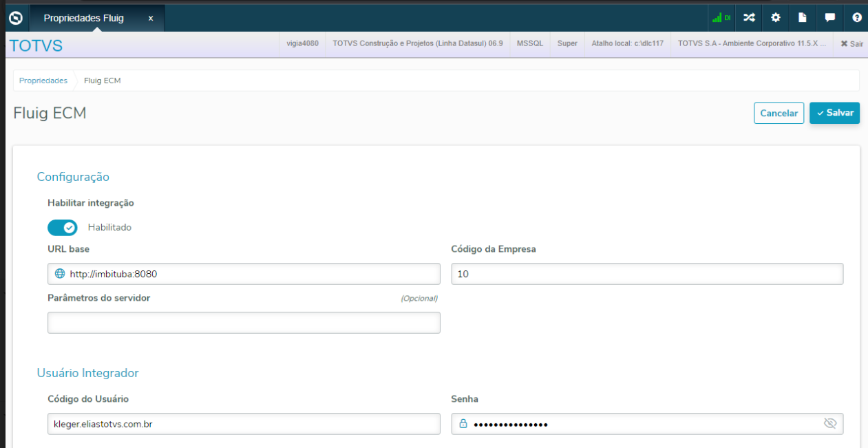Click the Salvar button

[834, 113]
